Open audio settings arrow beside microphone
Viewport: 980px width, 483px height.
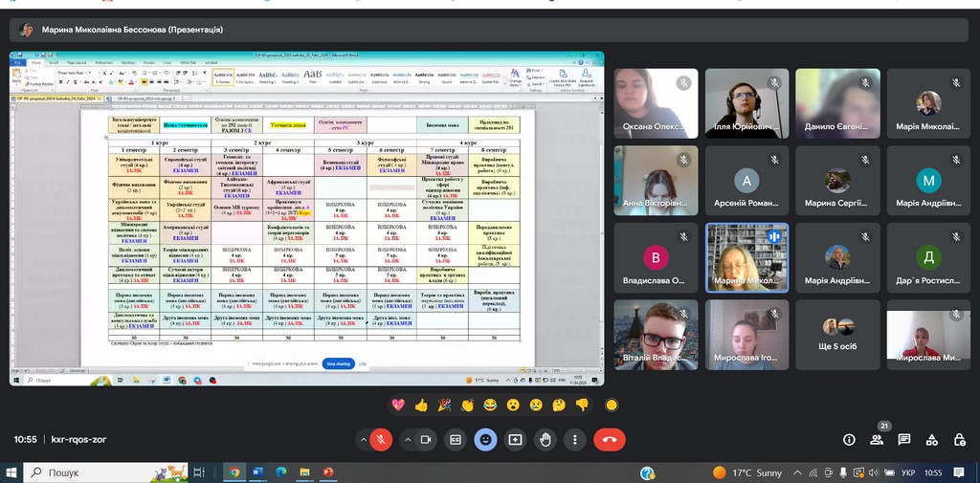tap(363, 439)
